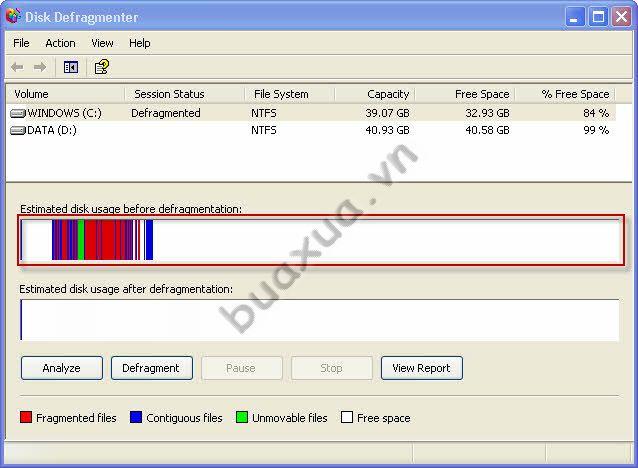Screen dimensions: 638x468
Task: Sort by the Volume column header
Action: tap(65, 94)
